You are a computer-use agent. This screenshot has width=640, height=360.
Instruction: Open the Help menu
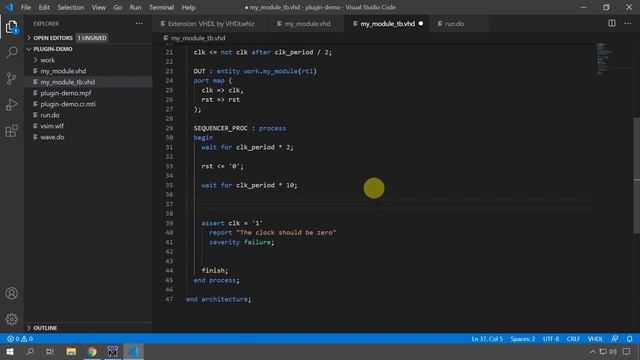pos(188,7)
